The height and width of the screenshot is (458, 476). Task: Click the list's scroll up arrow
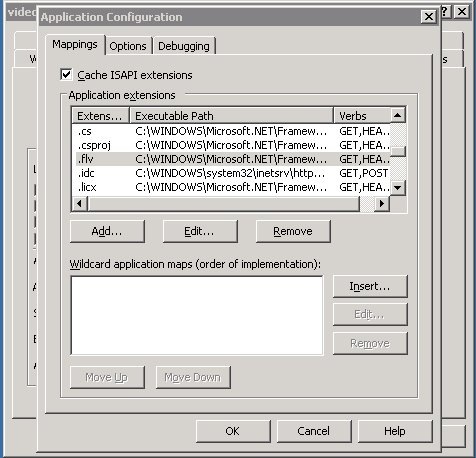(398, 115)
